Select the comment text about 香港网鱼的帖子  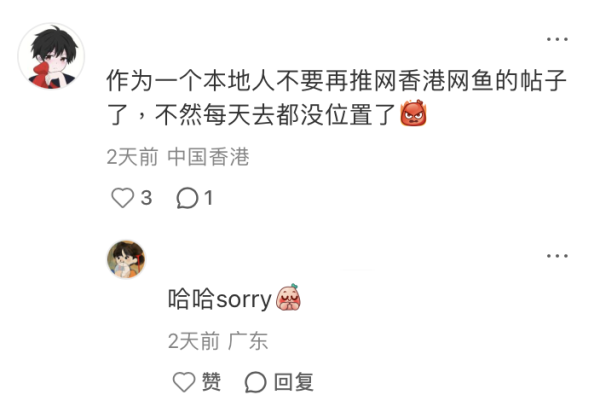click(x=337, y=97)
